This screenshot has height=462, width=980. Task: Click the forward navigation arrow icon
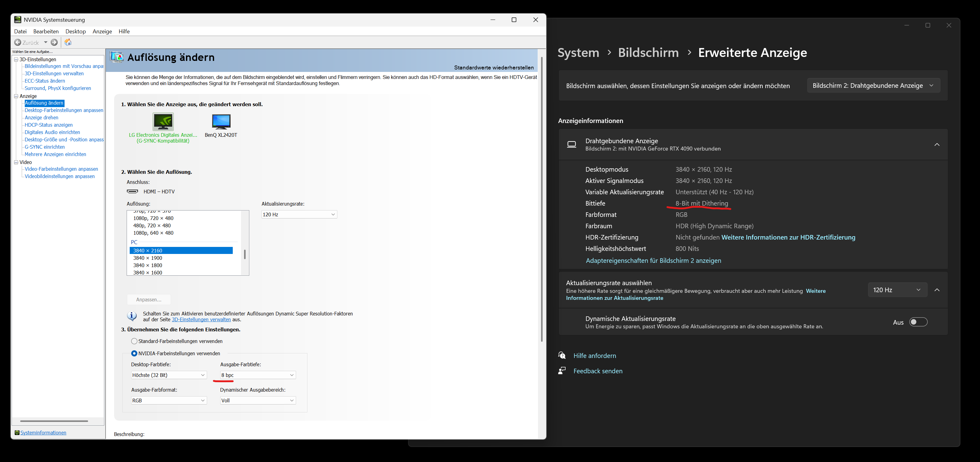[54, 42]
